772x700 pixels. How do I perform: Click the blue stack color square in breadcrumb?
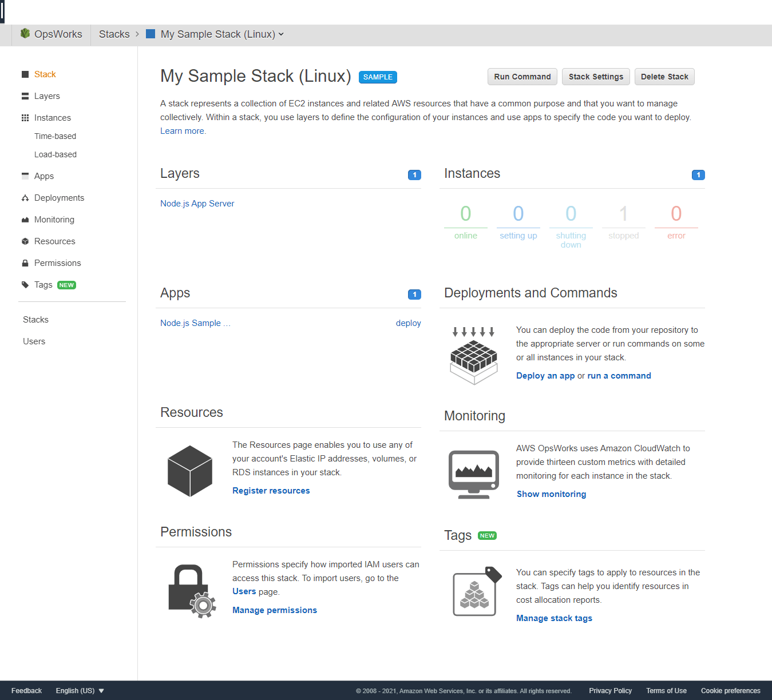point(151,34)
